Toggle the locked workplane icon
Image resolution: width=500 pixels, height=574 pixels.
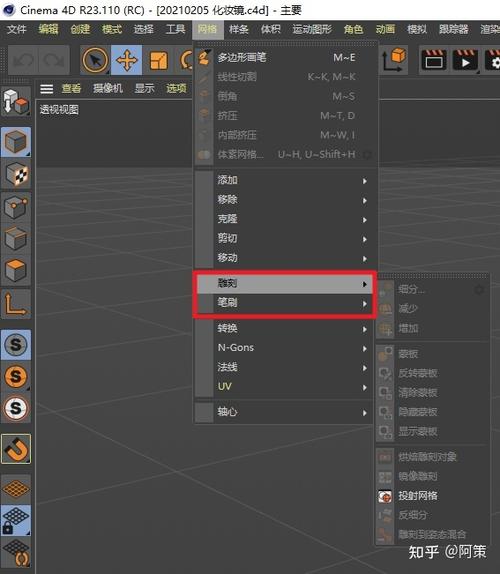(x=16, y=520)
